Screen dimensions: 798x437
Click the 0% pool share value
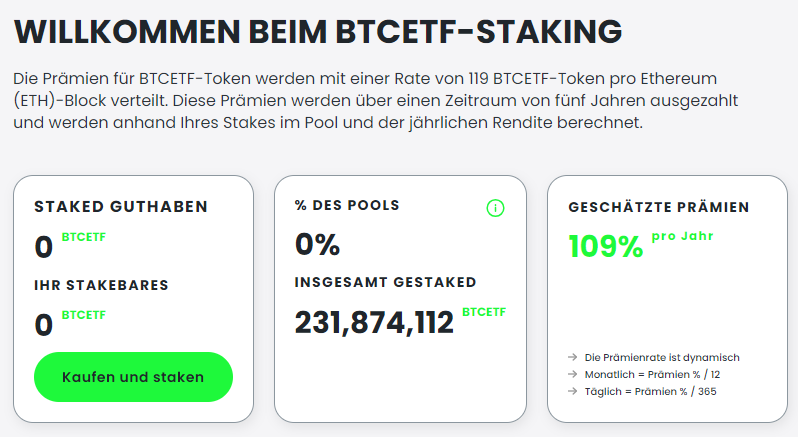tap(317, 244)
